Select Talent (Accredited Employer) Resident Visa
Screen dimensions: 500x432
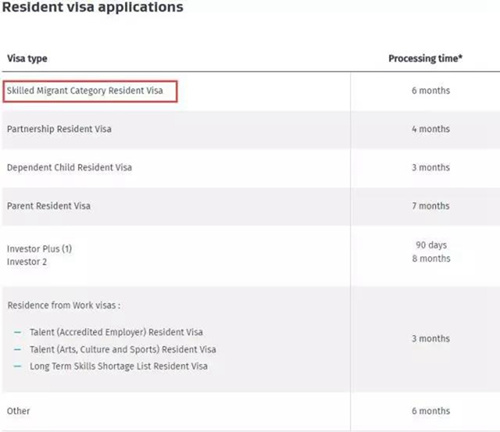pos(116,332)
